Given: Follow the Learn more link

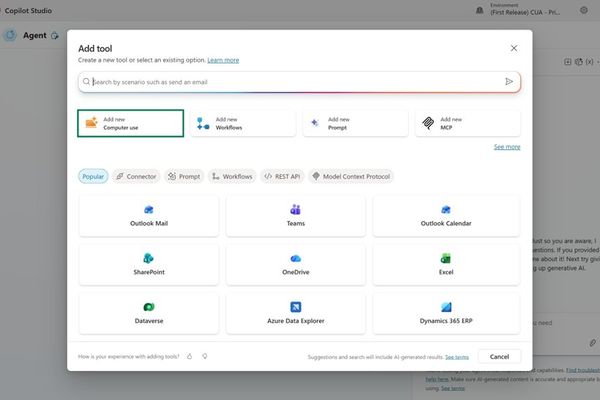Looking at the screenshot, I should coord(223,60).
